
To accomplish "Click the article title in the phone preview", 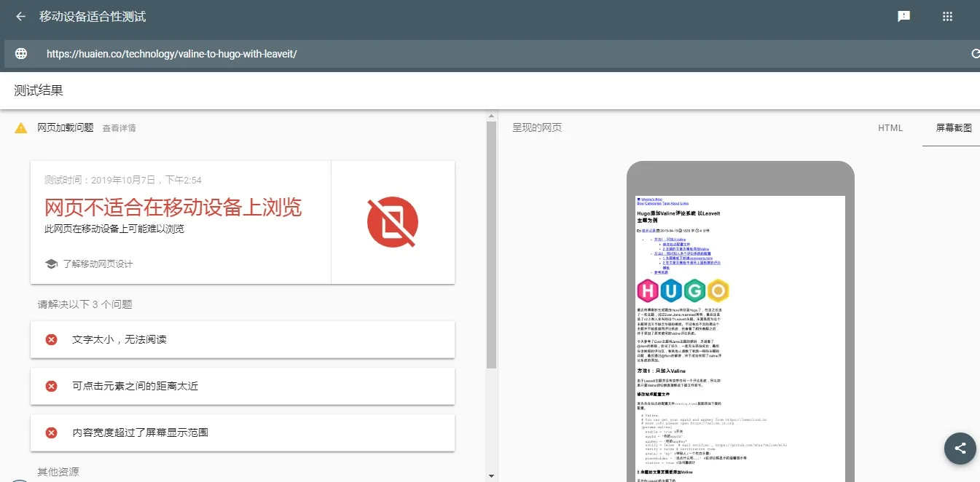I will coord(678,216).
